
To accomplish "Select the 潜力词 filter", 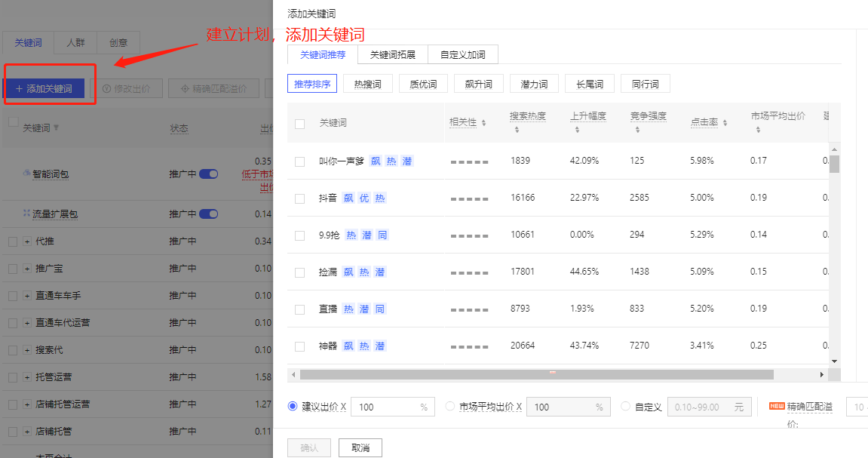I will tap(534, 85).
